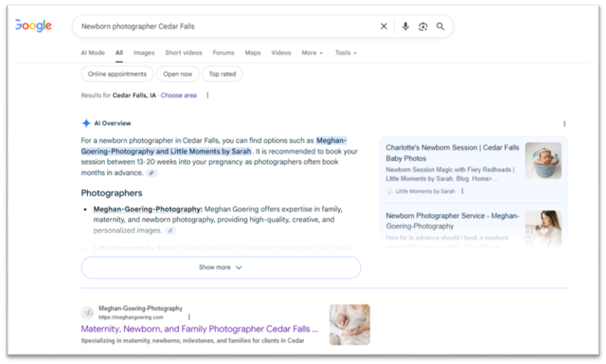Click the magnifying glass search icon
This screenshot has width=606, height=364.
(x=440, y=26)
